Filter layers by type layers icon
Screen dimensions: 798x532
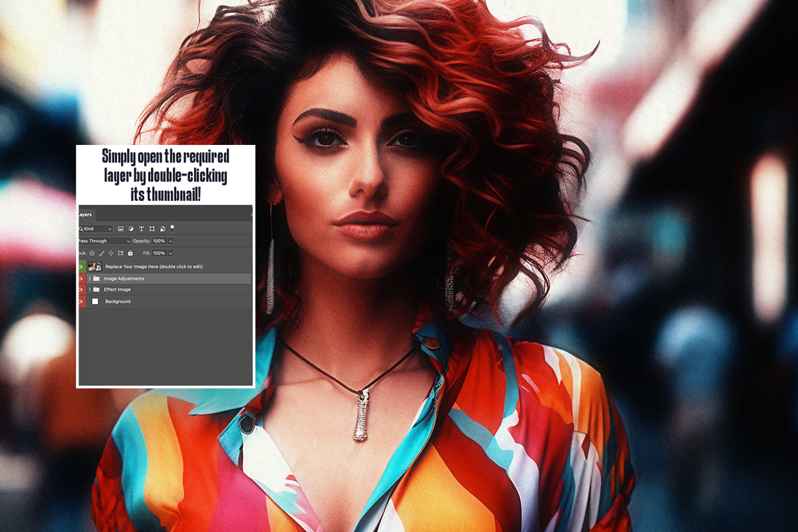point(141,229)
